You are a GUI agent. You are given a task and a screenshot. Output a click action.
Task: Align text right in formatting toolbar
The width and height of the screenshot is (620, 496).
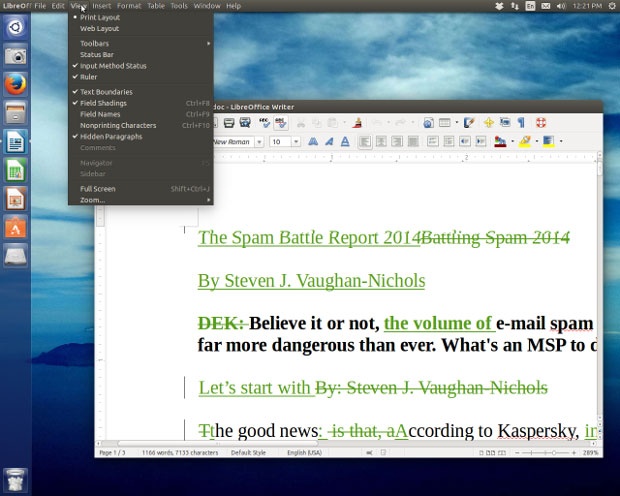click(x=397, y=142)
